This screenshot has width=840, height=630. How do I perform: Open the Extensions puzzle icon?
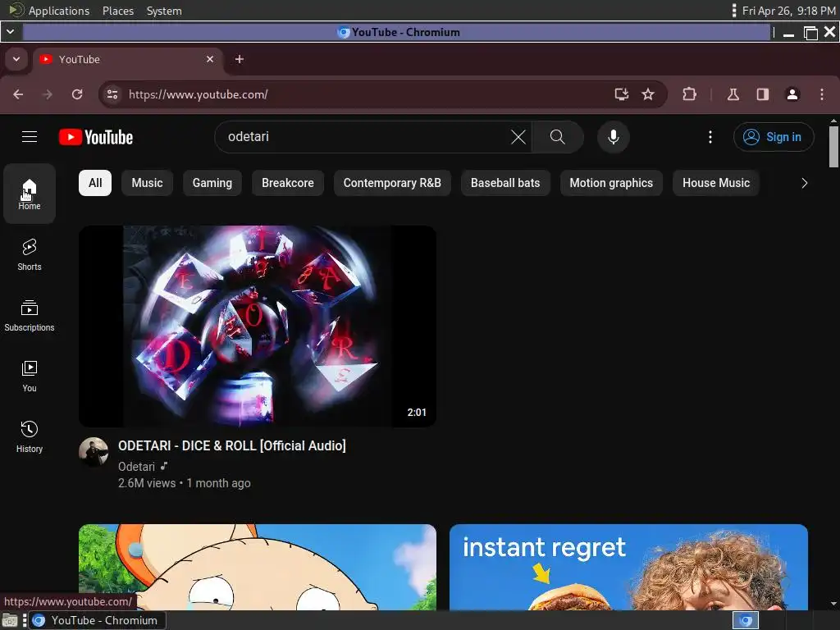pyautogui.click(x=689, y=95)
